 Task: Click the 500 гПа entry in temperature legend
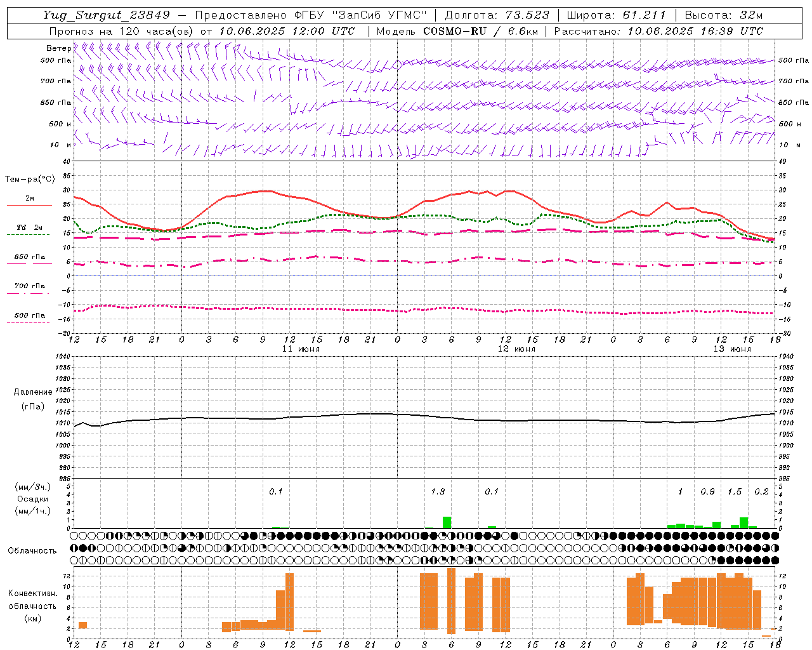pos(30,315)
